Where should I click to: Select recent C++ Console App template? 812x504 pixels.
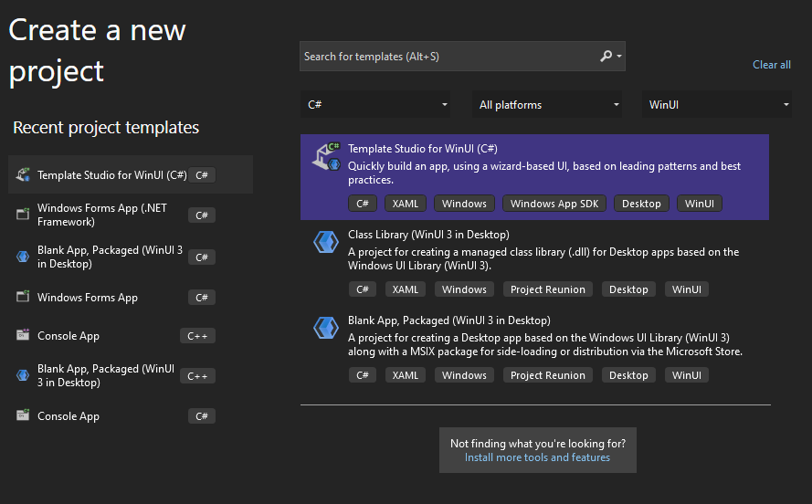pyautogui.click(x=131, y=336)
